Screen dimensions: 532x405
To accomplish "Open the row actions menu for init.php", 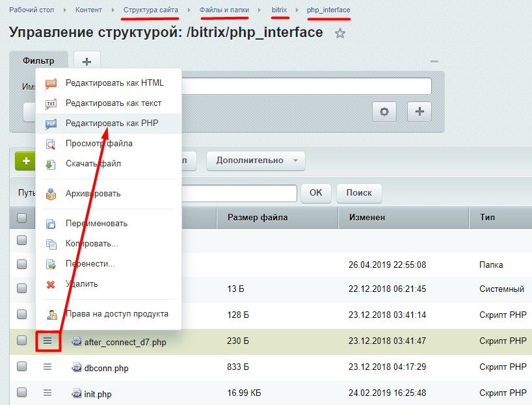I will point(47,393).
